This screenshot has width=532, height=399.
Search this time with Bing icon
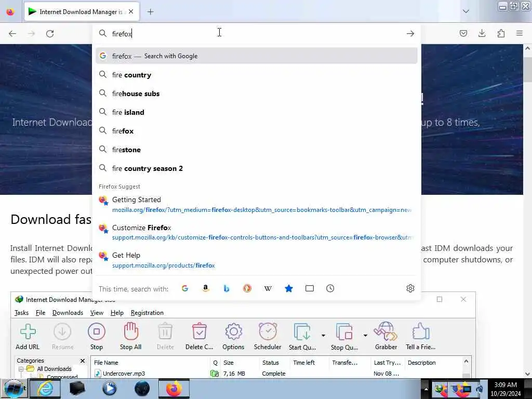point(227,288)
